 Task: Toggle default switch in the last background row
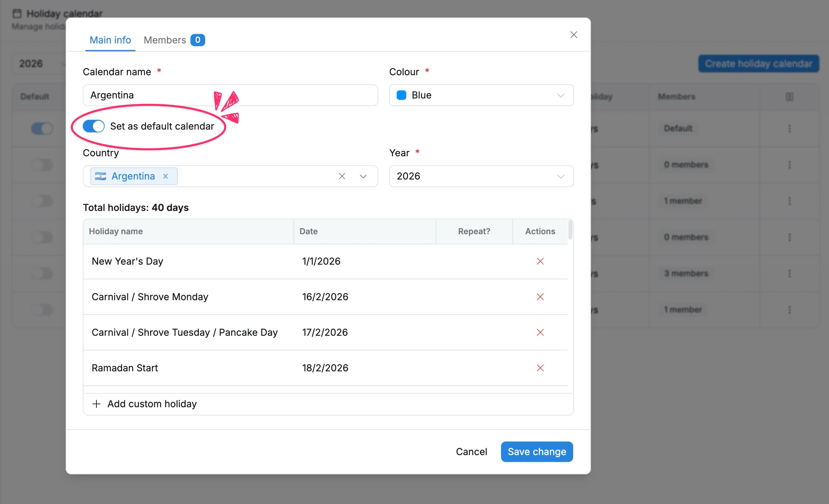[x=42, y=310]
